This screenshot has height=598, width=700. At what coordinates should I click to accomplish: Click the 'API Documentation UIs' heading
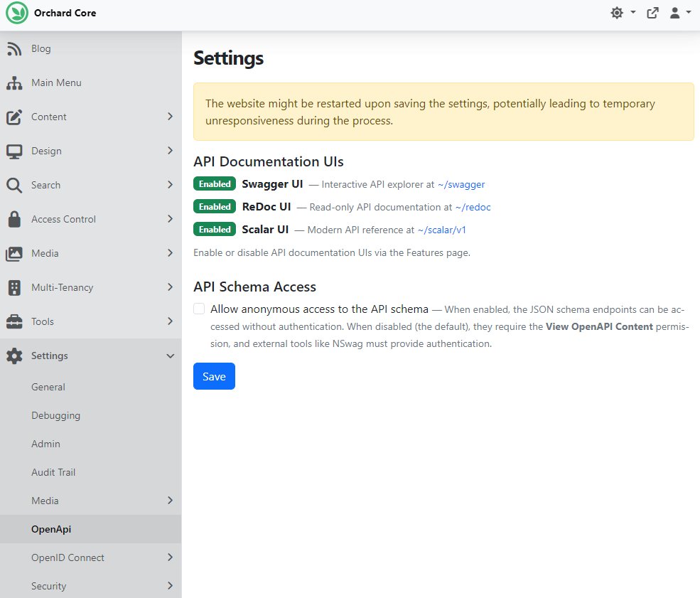tap(269, 161)
